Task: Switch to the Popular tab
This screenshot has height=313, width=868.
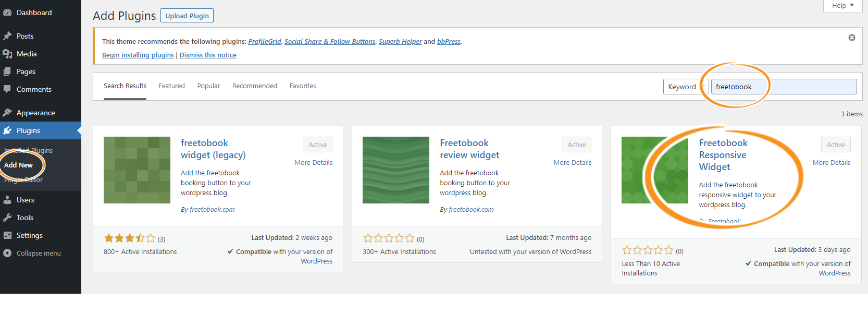Action: (208, 86)
